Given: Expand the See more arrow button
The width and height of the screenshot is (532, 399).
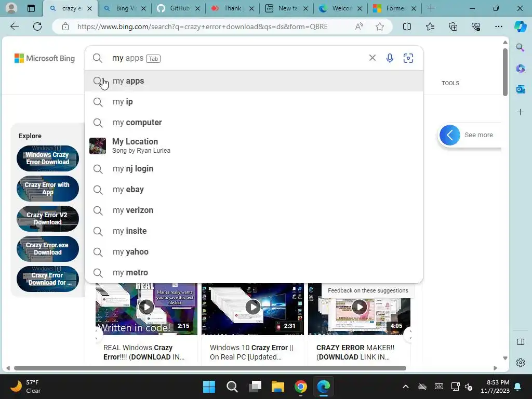Looking at the screenshot, I should point(449,135).
